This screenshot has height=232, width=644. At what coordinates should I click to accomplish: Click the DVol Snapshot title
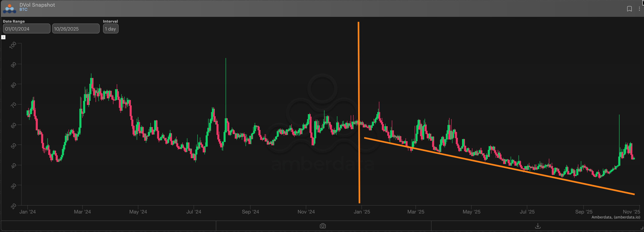(37, 5)
